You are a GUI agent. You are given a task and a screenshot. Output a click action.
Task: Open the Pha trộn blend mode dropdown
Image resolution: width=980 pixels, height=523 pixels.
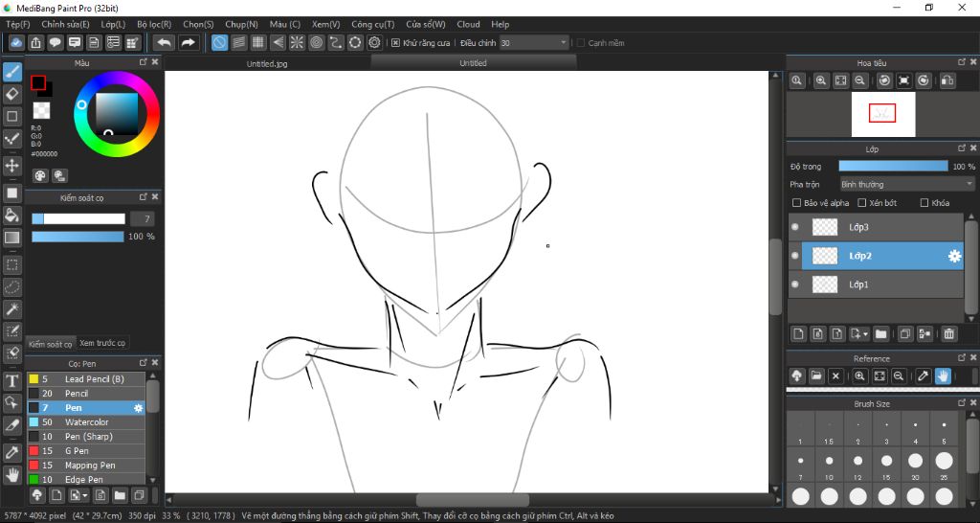click(906, 185)
